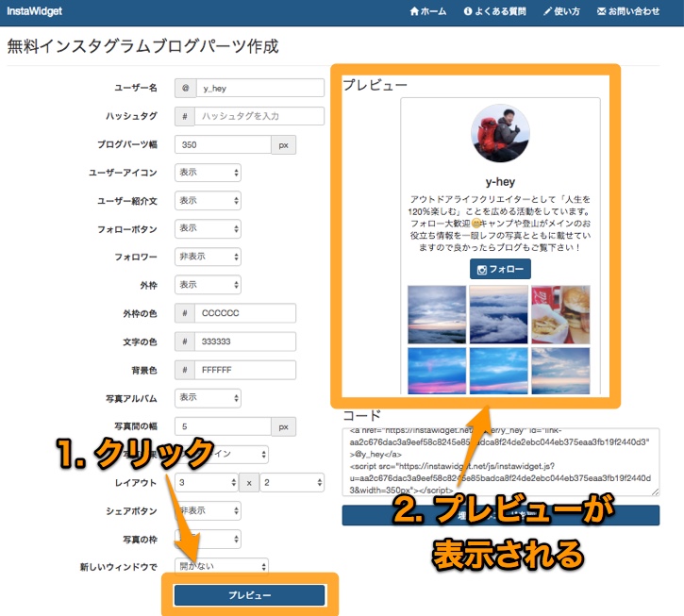
Task: Click the y-hey profile avatar
Action: pos(500,133)
